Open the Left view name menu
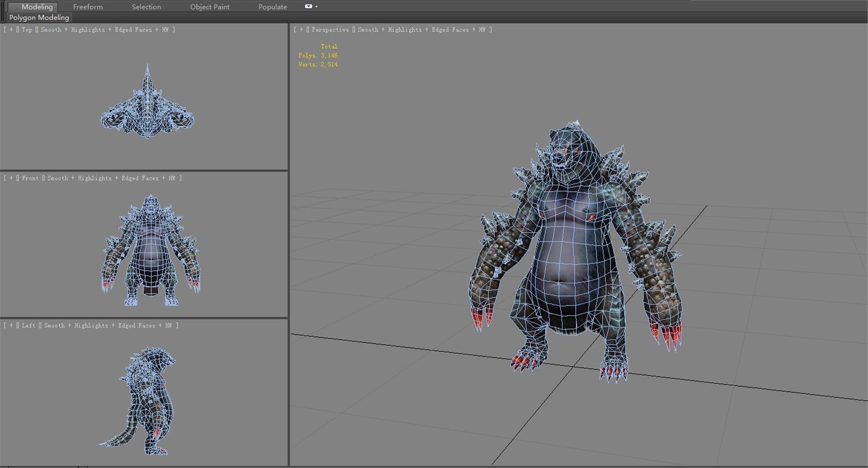Viewport: 868px width, 468px height. (x=28, y=326)
